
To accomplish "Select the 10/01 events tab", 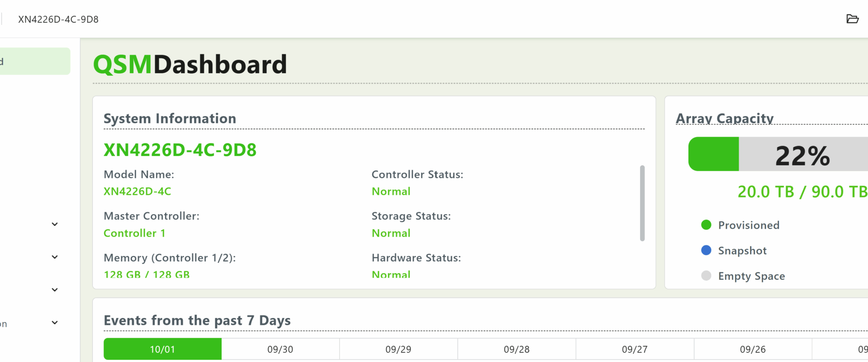I will [x=162, y=349].
